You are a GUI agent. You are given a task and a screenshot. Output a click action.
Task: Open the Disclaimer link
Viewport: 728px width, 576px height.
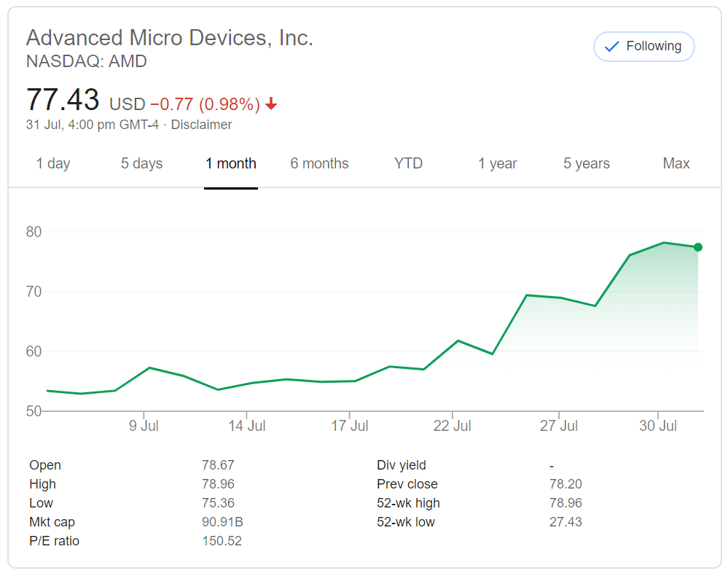[202, 124]
